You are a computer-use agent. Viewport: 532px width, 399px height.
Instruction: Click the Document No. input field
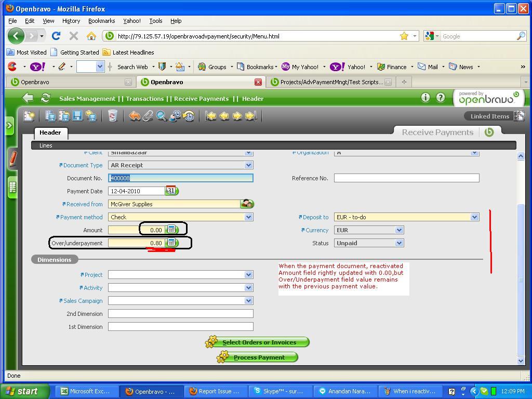[180, 178]
